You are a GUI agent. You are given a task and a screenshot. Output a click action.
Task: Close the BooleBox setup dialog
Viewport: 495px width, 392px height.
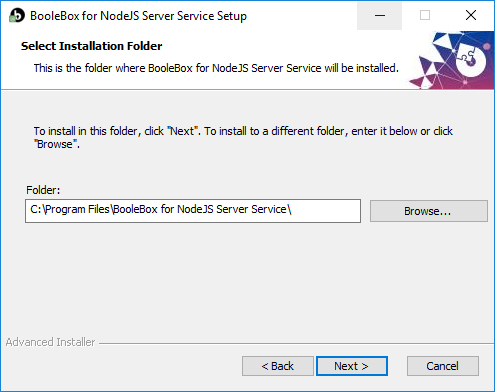click(x=471, y=15)
